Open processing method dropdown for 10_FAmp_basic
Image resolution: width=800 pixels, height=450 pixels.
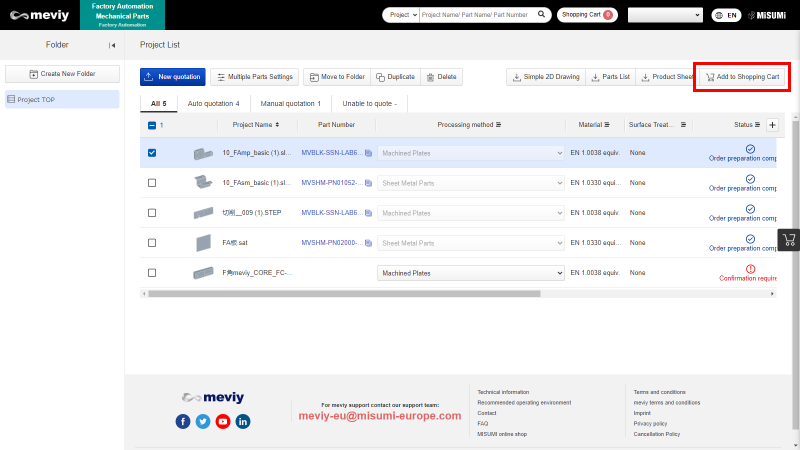[x=470, y=153]
